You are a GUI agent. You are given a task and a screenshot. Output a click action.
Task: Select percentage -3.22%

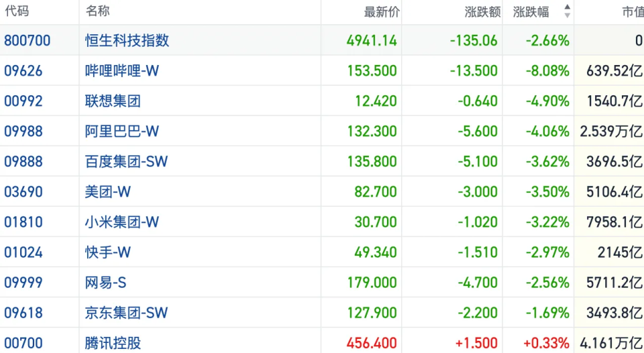click(547, 222)
